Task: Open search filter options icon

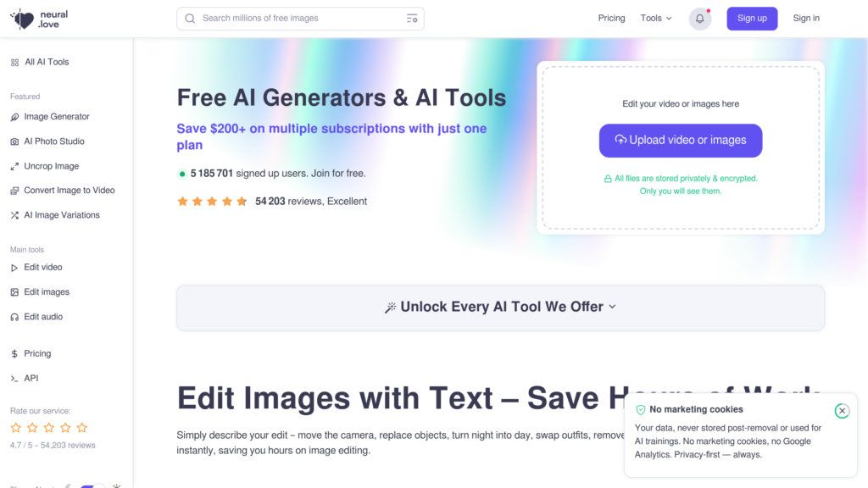Action: click(412, 19)
